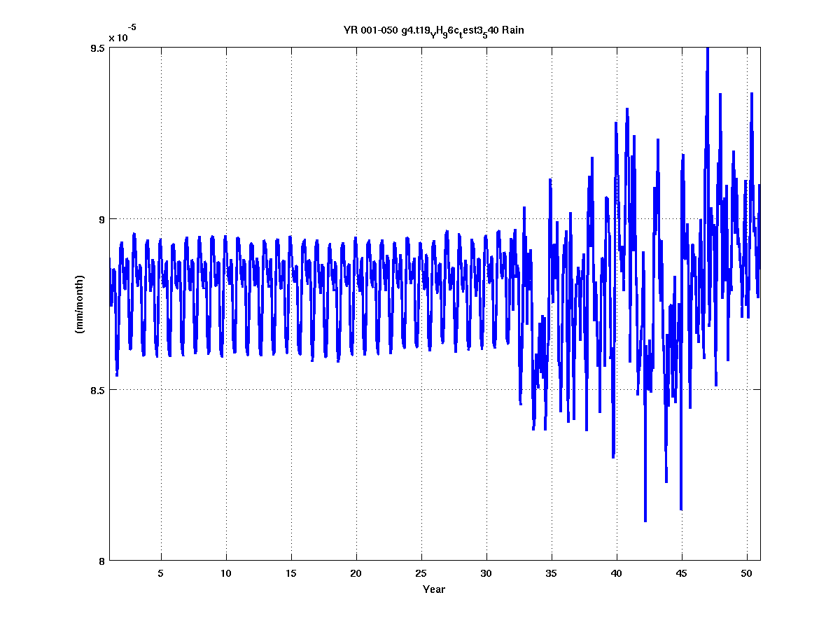Click x-axis tick label '25'
The image size is (840, 630).
tap(421, 573)
